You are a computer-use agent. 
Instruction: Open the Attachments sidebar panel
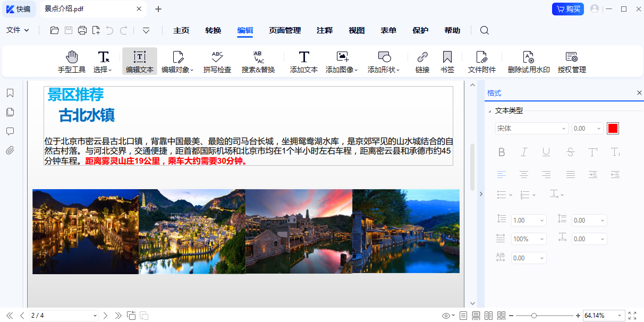pos(10,150)
